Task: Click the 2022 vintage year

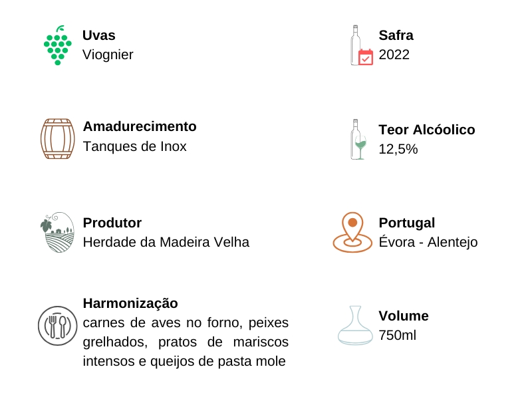Action: pos(394,55)
